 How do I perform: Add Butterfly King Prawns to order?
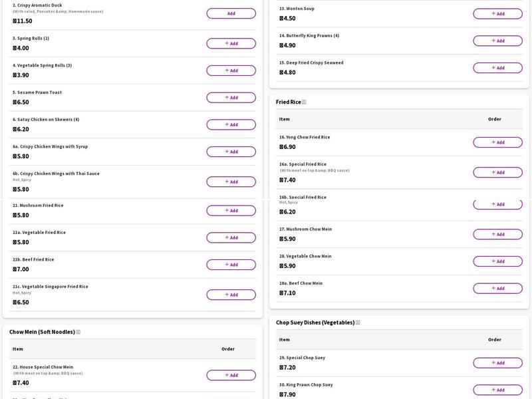click(x=497, y=41)
